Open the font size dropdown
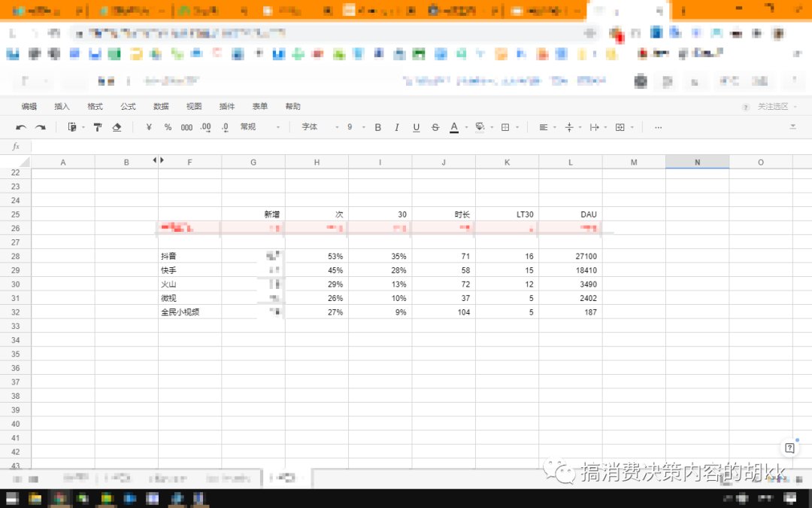 [353, 127]
